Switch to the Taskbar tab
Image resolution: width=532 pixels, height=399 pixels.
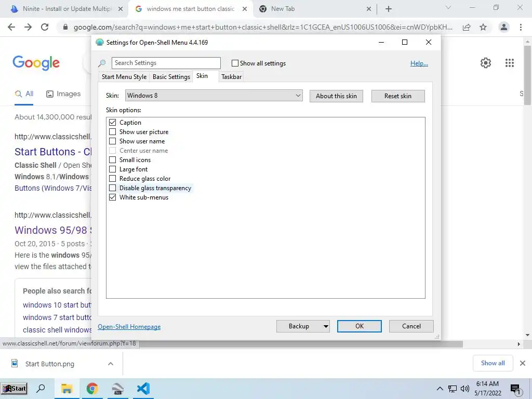tap(231, 77)
